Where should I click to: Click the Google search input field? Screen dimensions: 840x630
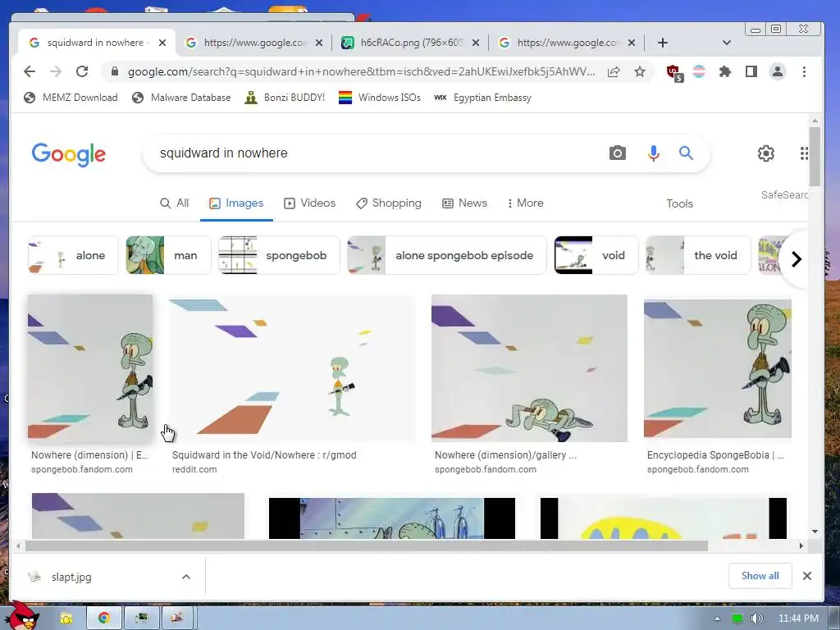(375, 153)
